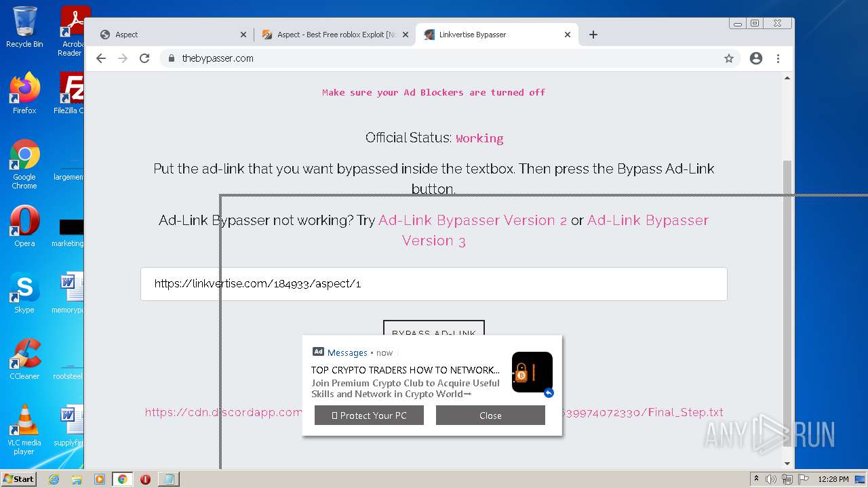
Task: Open Opera taskbar button
Action: (145, 479)
